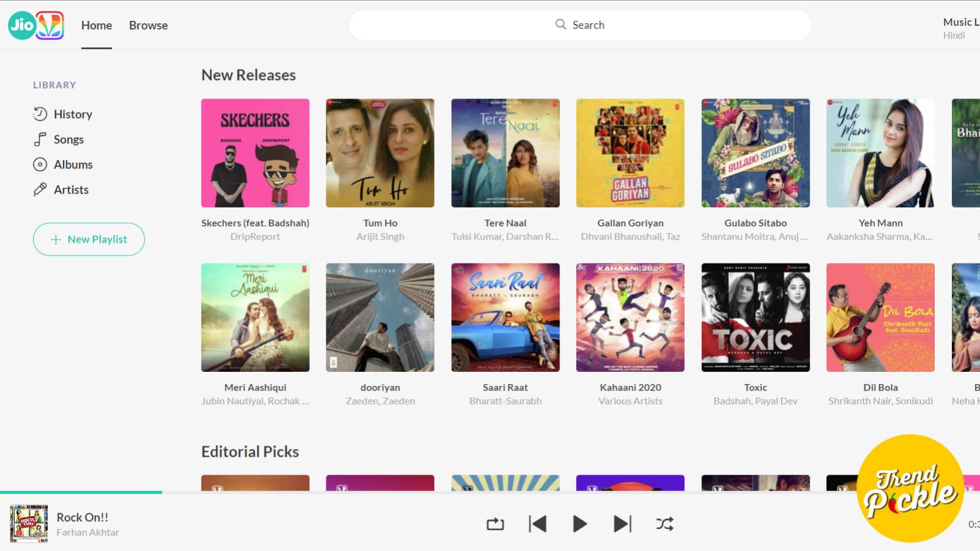Click the Shantanu Moitra, Anuj artist text

pos(756,237)
